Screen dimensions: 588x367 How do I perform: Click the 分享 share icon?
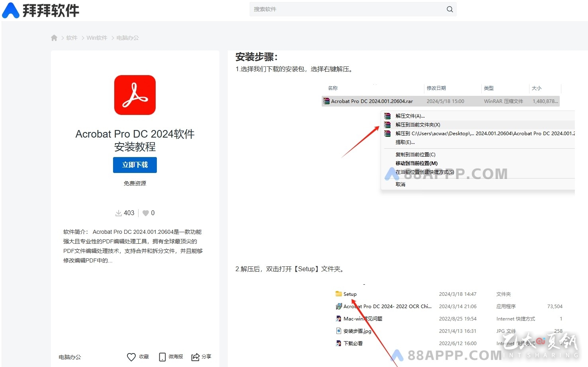pyautogui.click(x=195, y=357)
